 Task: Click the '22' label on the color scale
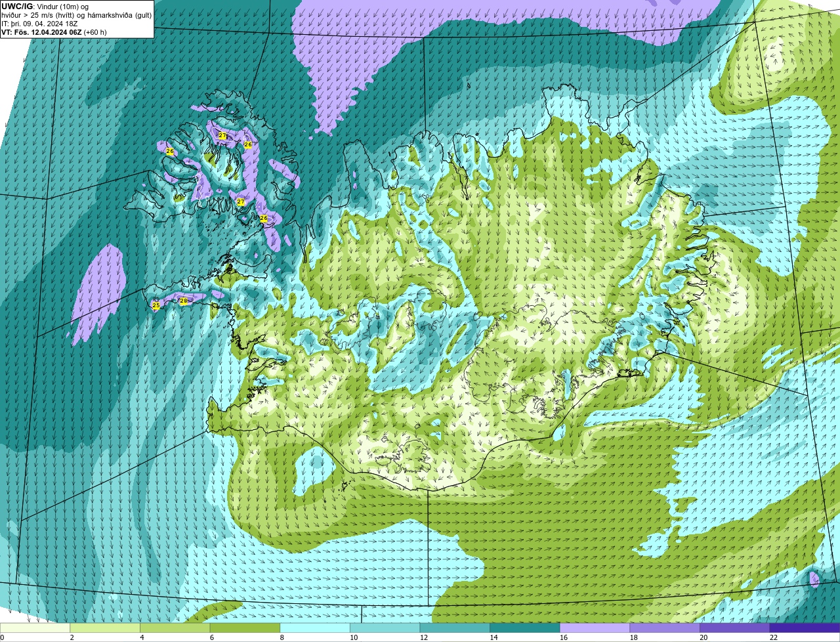[x=774, y=637]
